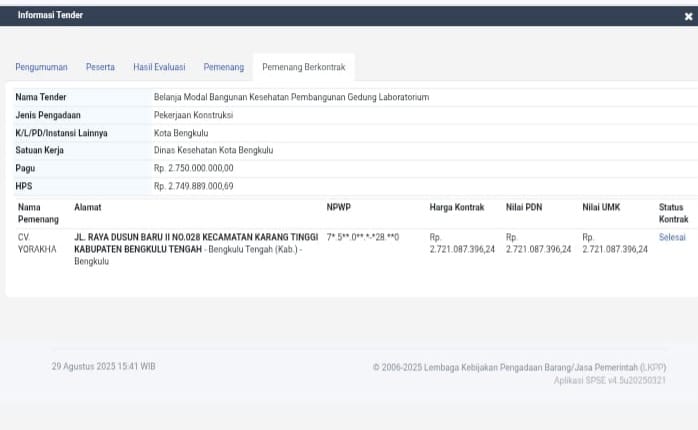Click the Nilai PDN column header
This screenshot has height=430, width=698.
[x=526, y=207]
